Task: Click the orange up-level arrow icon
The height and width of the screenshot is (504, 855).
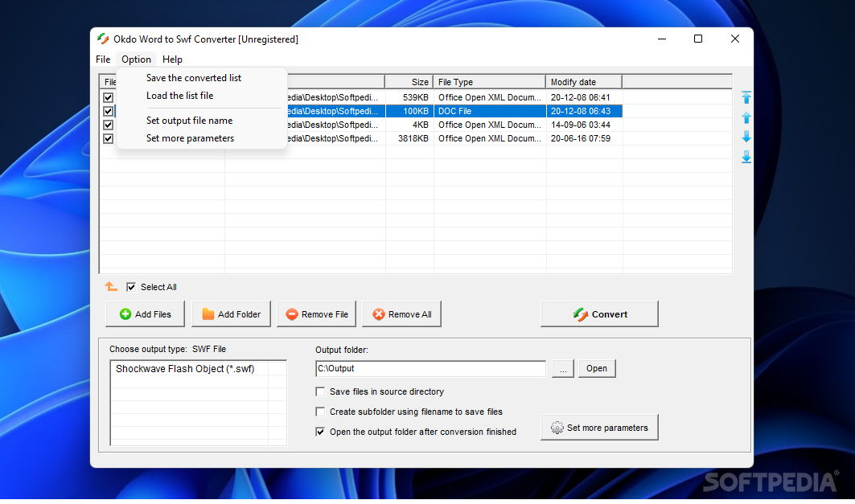Action: click(111, 287)
